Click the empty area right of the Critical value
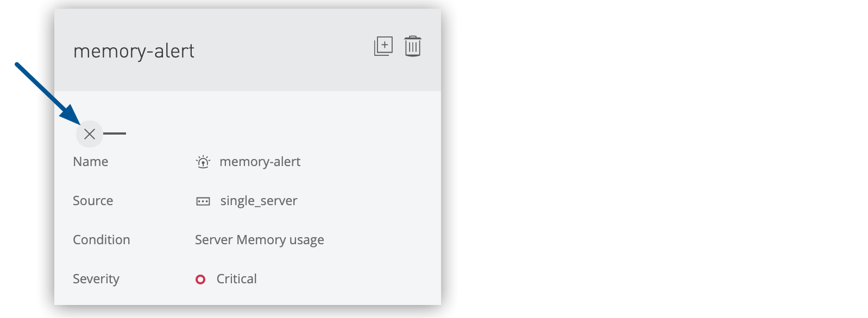 [x=348, y=279]
